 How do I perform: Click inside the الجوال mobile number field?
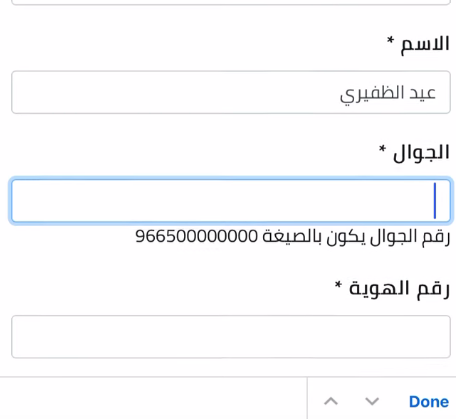231,201
